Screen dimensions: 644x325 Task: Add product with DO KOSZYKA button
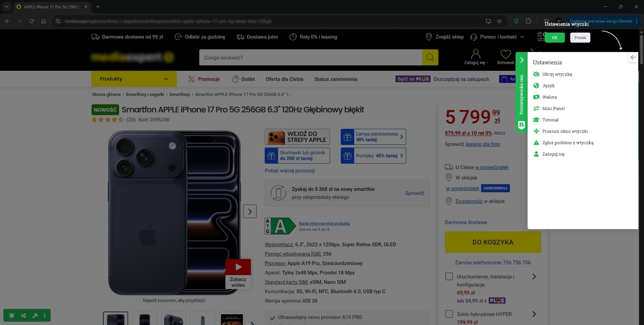pyautogui.click(x=493, y=242)
